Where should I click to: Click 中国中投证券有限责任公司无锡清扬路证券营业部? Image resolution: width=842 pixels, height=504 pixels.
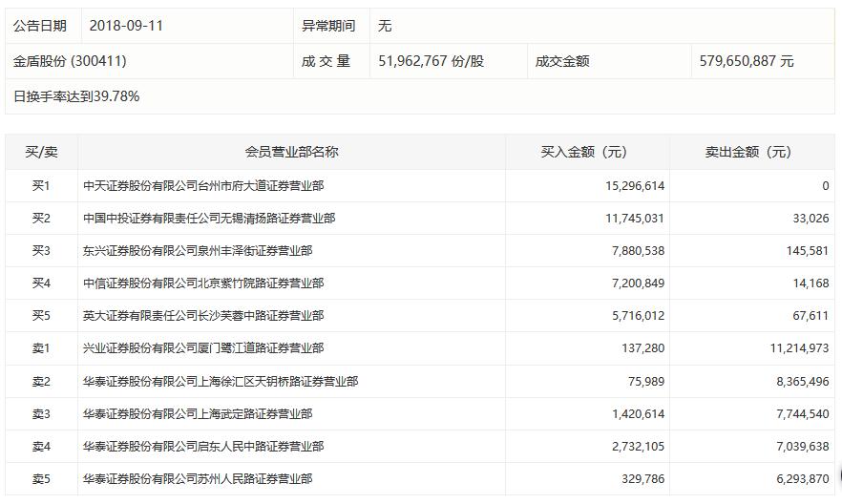(x=209, y=219)
